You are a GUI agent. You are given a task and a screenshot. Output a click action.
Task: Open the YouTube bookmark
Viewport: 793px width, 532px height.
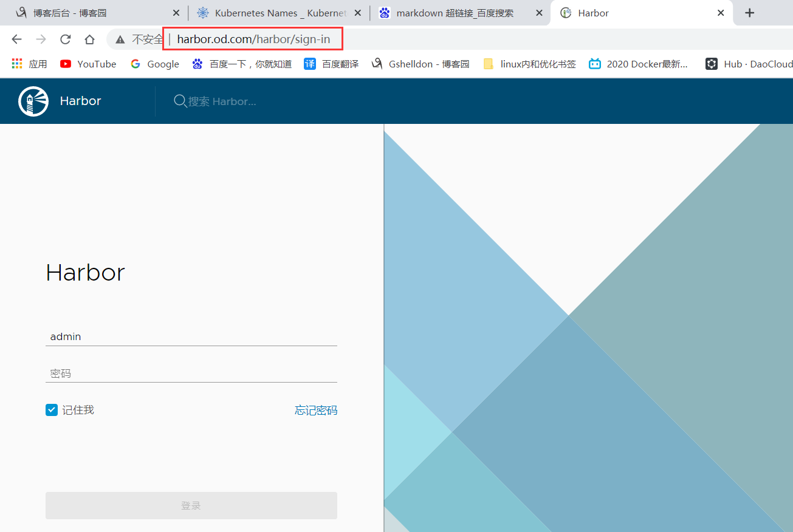[88, 64]
